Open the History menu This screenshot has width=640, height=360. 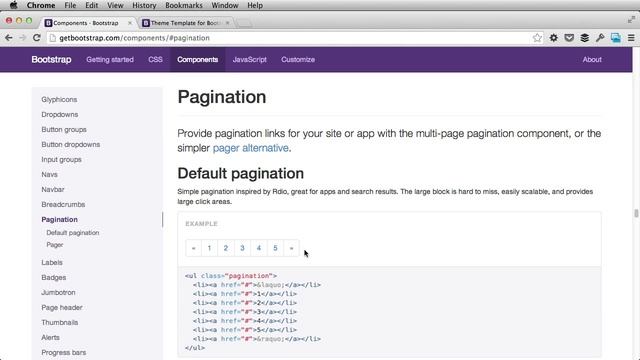(x=144, y=5)
